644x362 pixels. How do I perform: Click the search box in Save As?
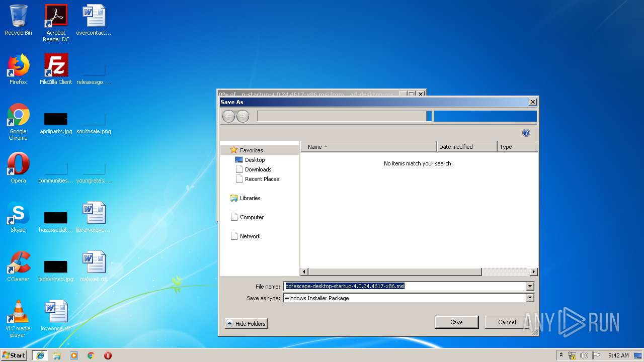[485, 117]
